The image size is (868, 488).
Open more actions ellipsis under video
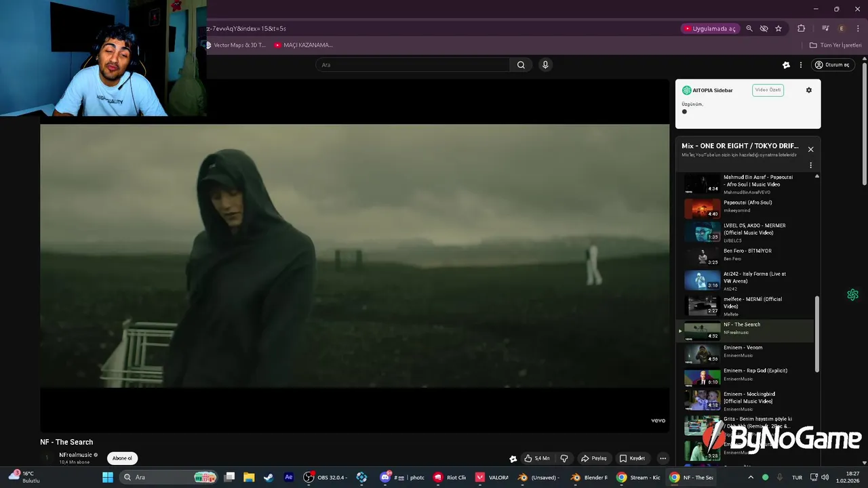(663, 458)
